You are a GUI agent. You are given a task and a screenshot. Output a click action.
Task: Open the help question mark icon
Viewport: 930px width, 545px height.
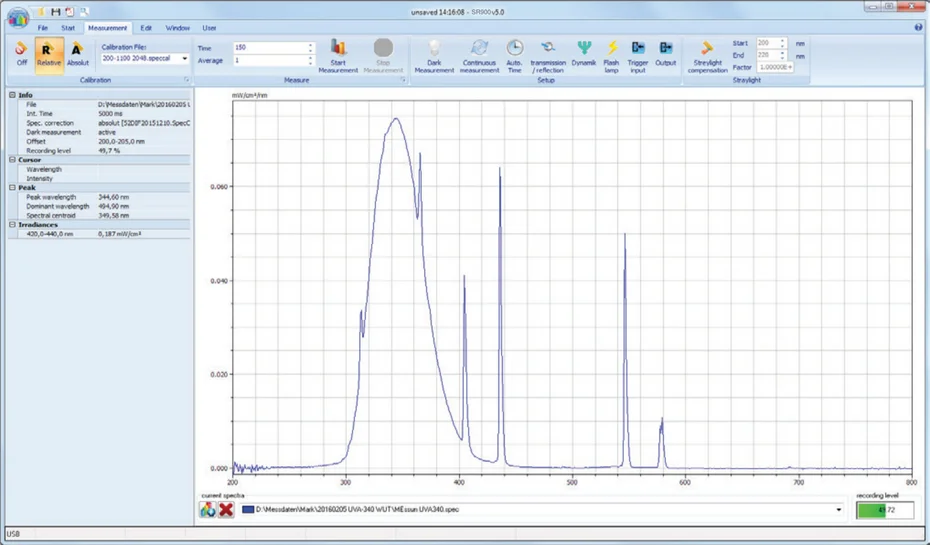919,27
